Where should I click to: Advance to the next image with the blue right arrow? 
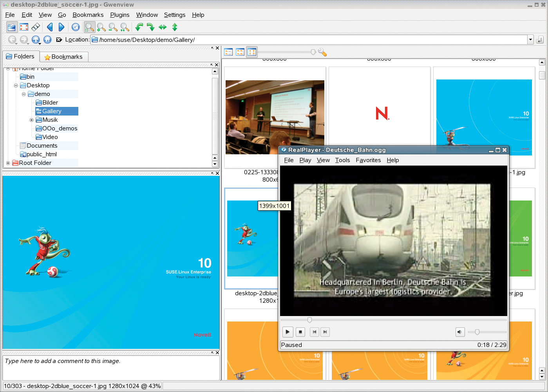(x=61, y=27)
